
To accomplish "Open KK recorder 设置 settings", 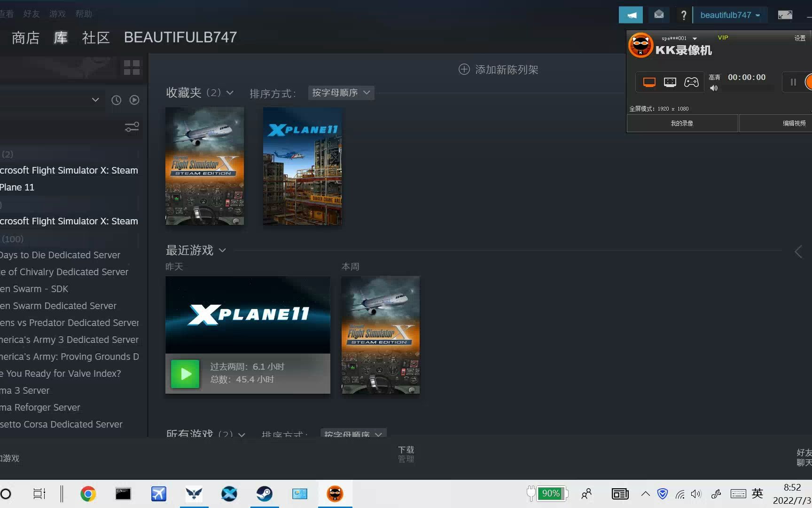I will coord(800,38).
